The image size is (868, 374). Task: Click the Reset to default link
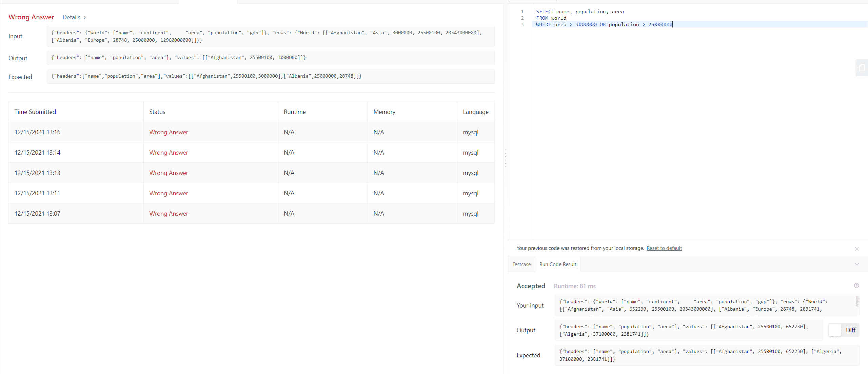tap(664, 248)
